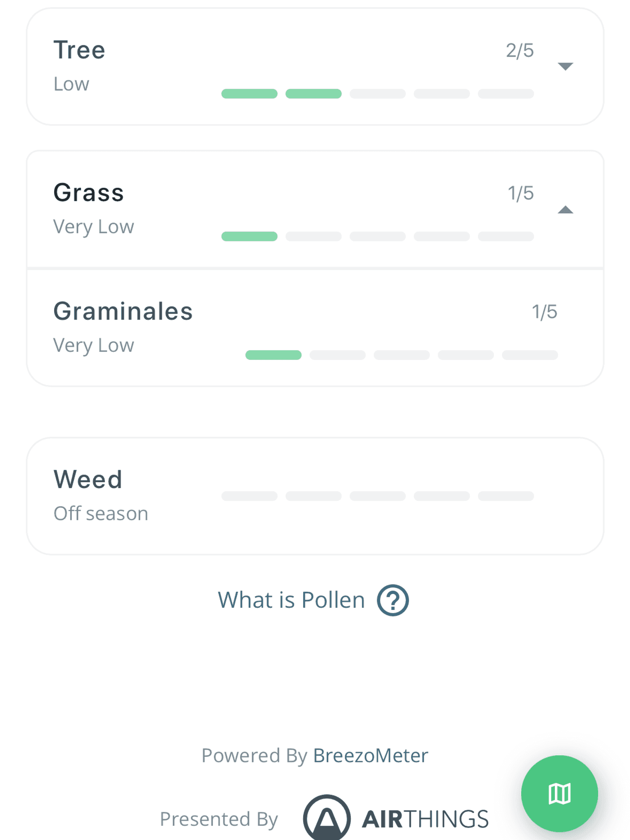Click the Off season label under Weed
Image resolution: width=630 pixels, height=840 pixels.
[x=100, y=512]
